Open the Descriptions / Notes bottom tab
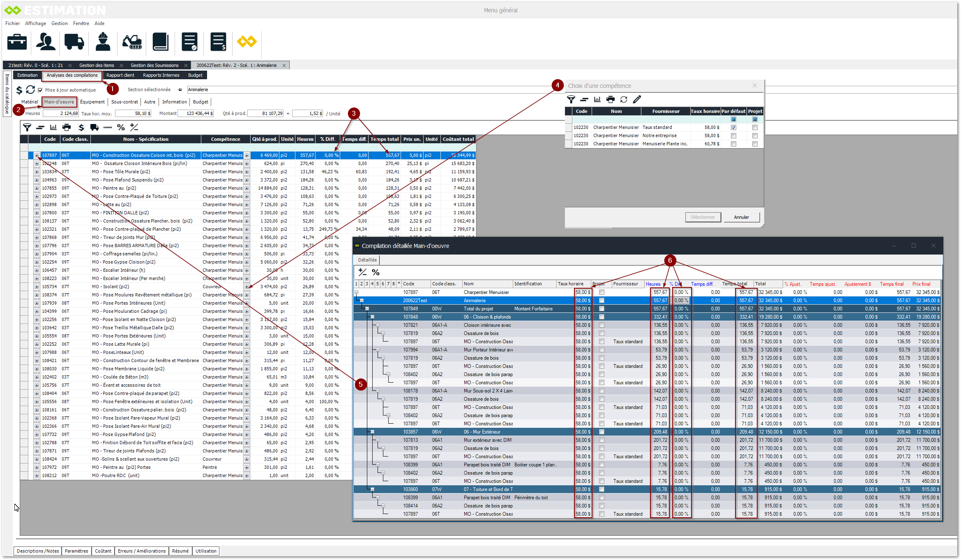The width and height of the screenshot is (961, 560). click(x=38, y=551)
